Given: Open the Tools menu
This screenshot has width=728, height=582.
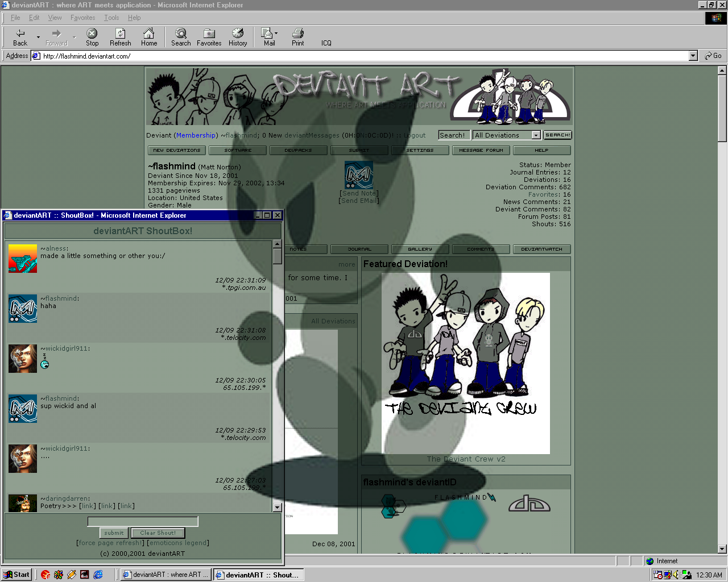Looking at the screenshot, I should point(111,18).
